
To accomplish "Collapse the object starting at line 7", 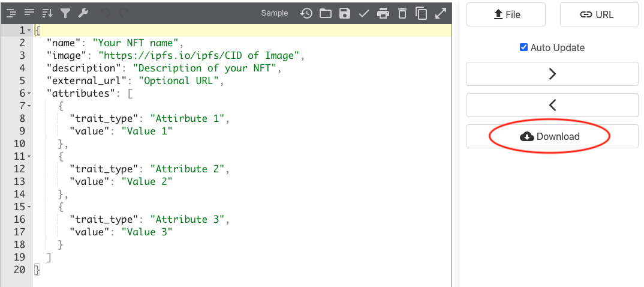I will (29, 106).
